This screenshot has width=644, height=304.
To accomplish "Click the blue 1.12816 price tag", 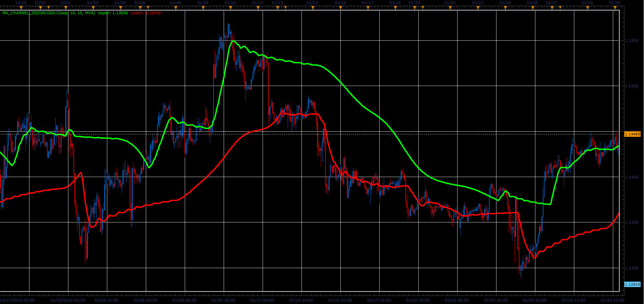I will (x=632, y=284).
